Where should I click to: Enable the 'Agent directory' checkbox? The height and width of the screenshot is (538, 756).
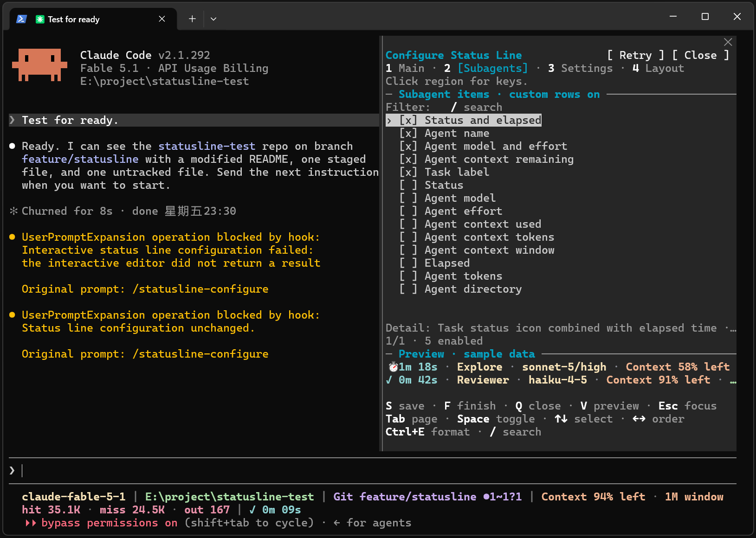pyautogui.click(x=408, y=289)
